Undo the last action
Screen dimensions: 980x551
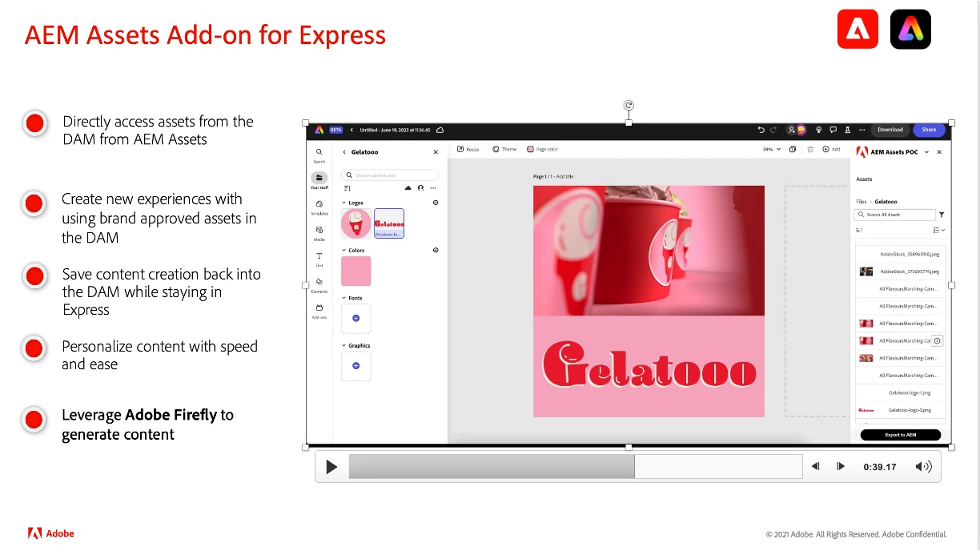point(761,130)
